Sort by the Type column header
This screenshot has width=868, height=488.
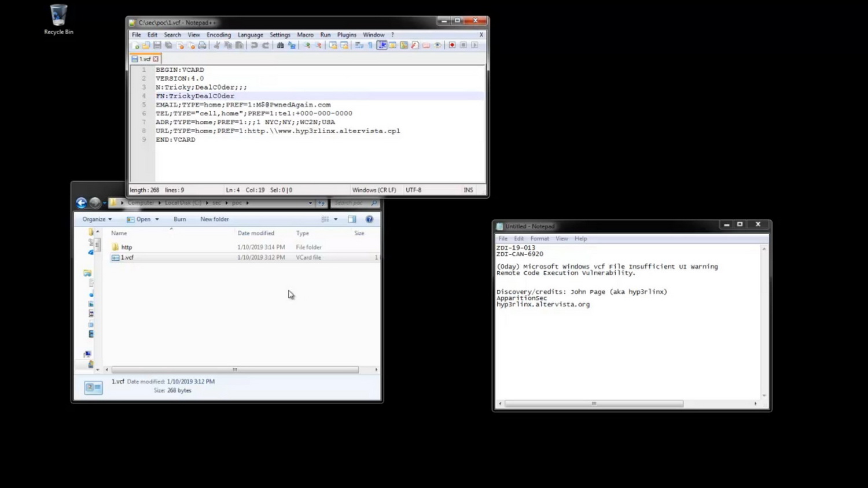click(x=303, y=233)
